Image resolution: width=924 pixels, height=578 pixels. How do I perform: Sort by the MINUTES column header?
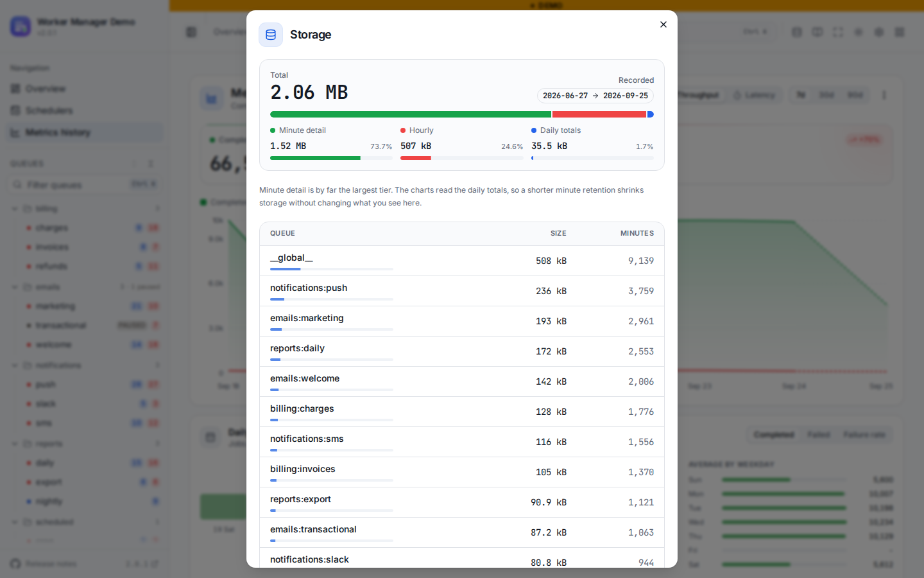tap(637, 234)
